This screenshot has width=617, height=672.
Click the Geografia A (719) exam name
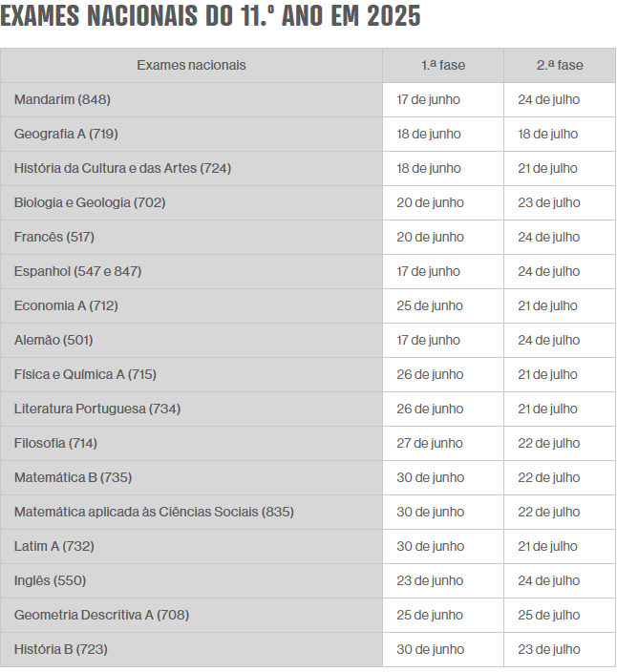66,134
